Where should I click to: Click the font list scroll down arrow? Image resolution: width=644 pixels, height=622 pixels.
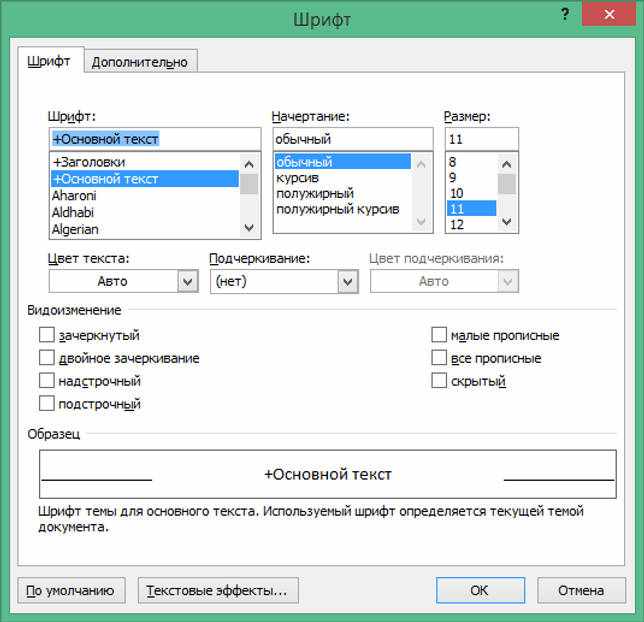point(249,228)
